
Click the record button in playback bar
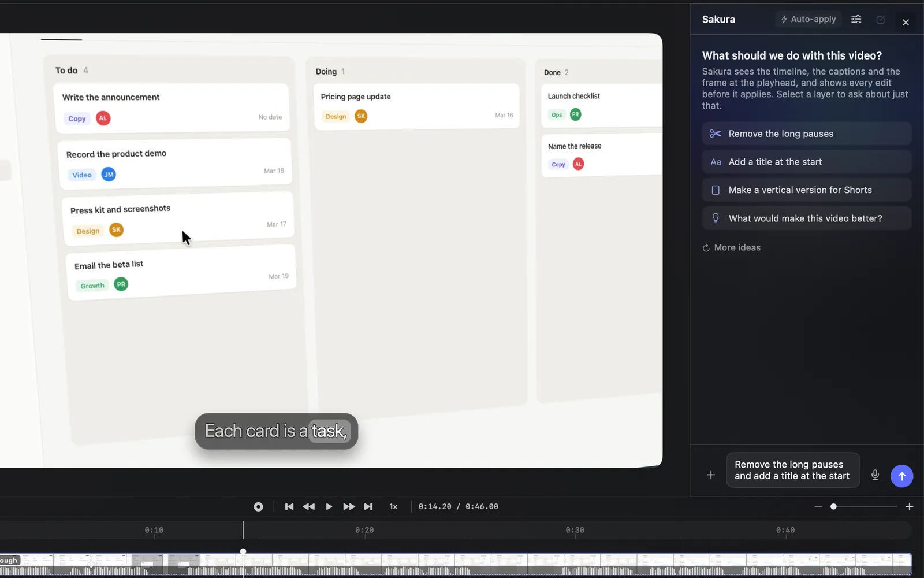click(258, 507)
